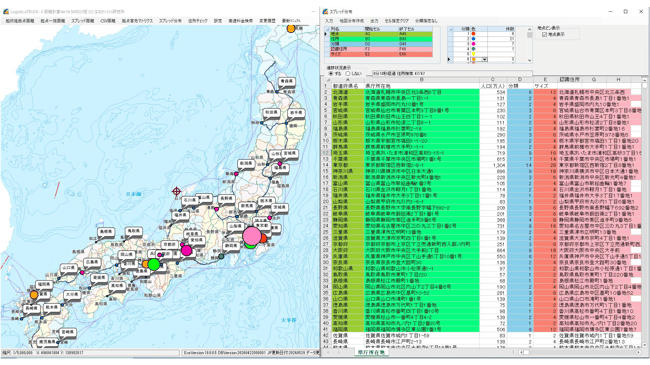Click the LogisticaTRUCK app icon in the title bar
The width and height of the screenshot is (650, 365).
click(x=5, y=12)
